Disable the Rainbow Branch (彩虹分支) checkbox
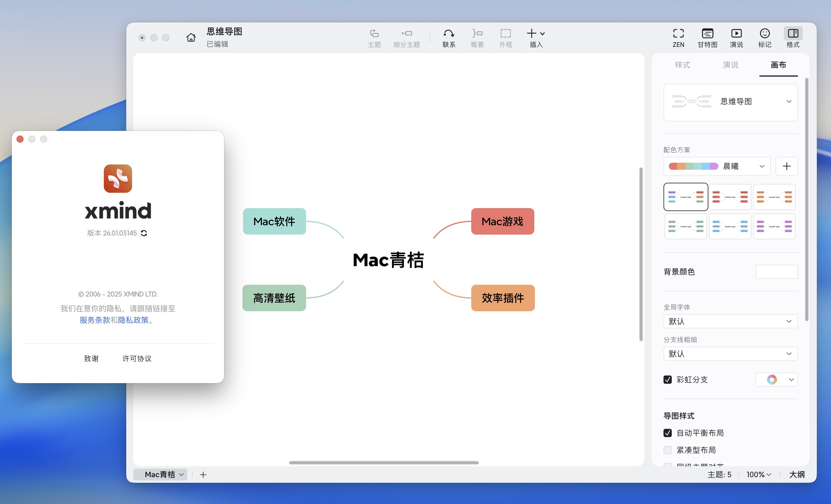 [x=667, y=380]
